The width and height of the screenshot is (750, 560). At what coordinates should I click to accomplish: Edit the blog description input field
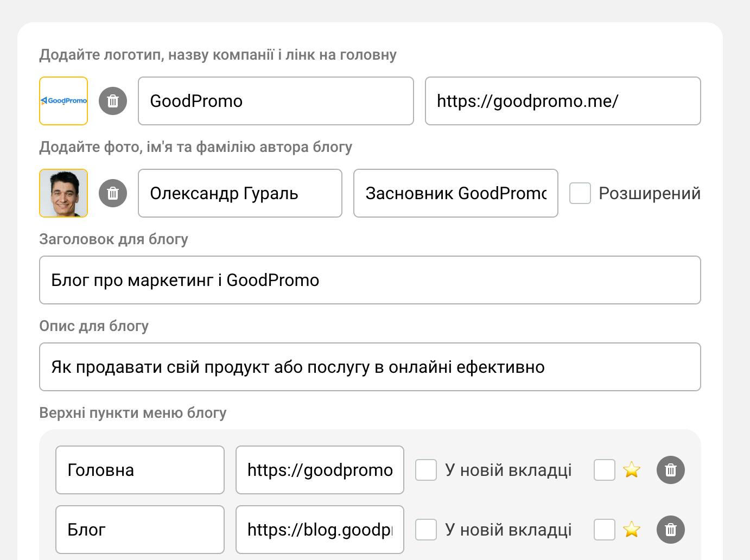370,367
